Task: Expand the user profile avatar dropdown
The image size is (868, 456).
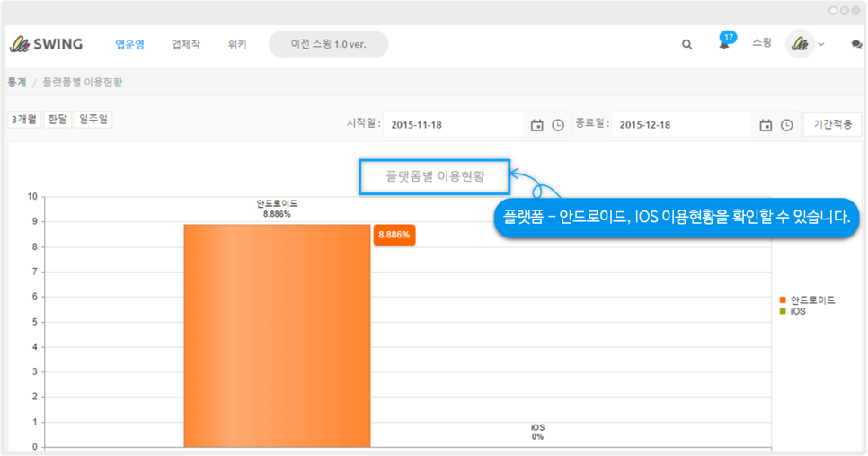Action: [x=805, y=44]
